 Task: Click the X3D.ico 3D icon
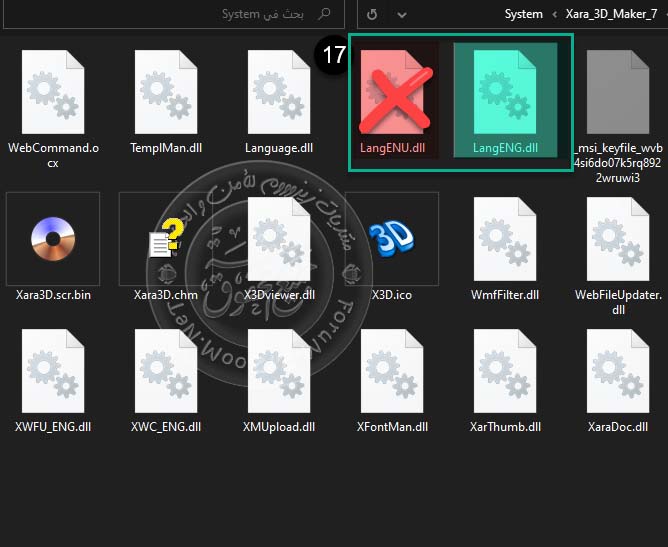[391, 240]
